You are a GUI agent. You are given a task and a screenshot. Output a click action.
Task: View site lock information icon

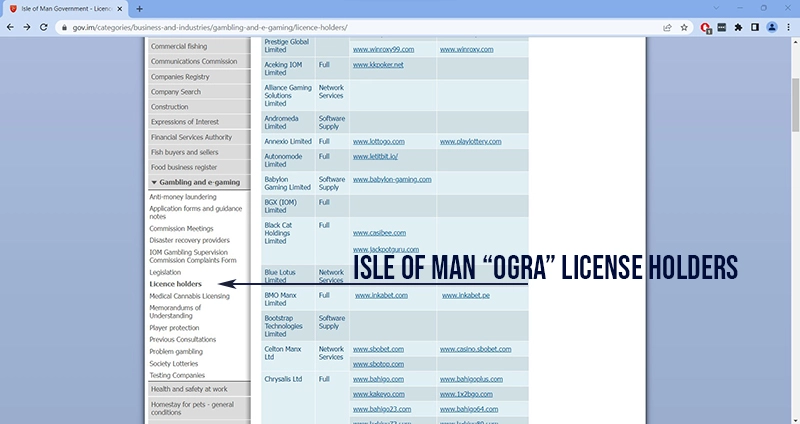coord(64,28)
